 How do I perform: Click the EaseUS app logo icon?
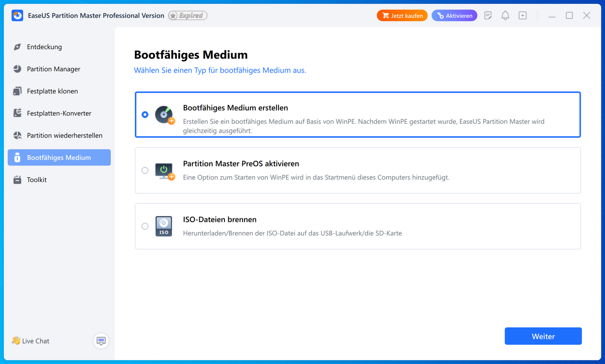[x=17, y=15]
